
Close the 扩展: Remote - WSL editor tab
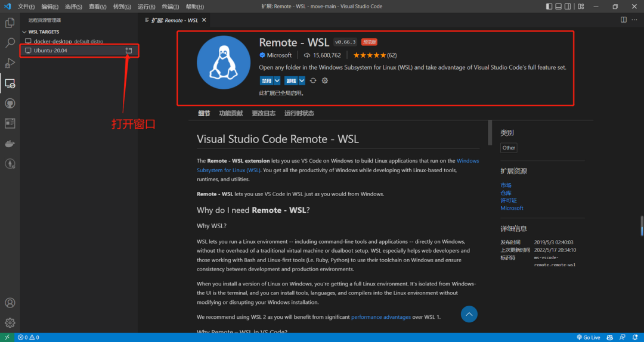click(x=204, y=20)
